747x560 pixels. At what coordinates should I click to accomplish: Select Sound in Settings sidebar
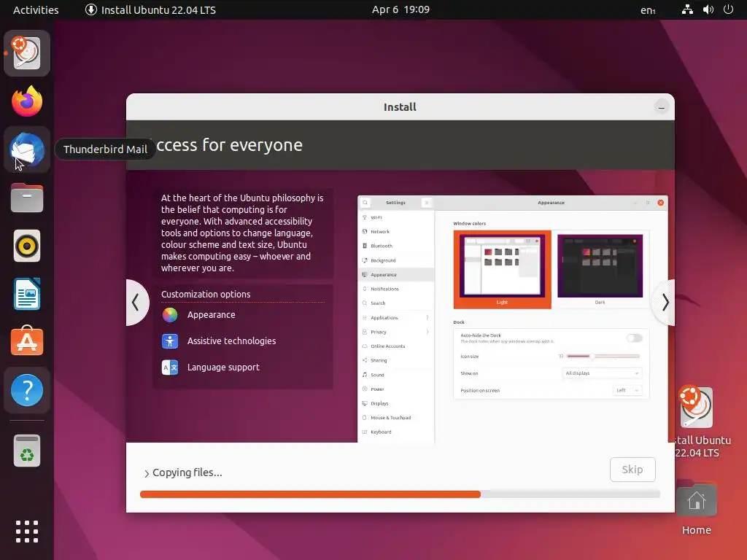(396, 375)
